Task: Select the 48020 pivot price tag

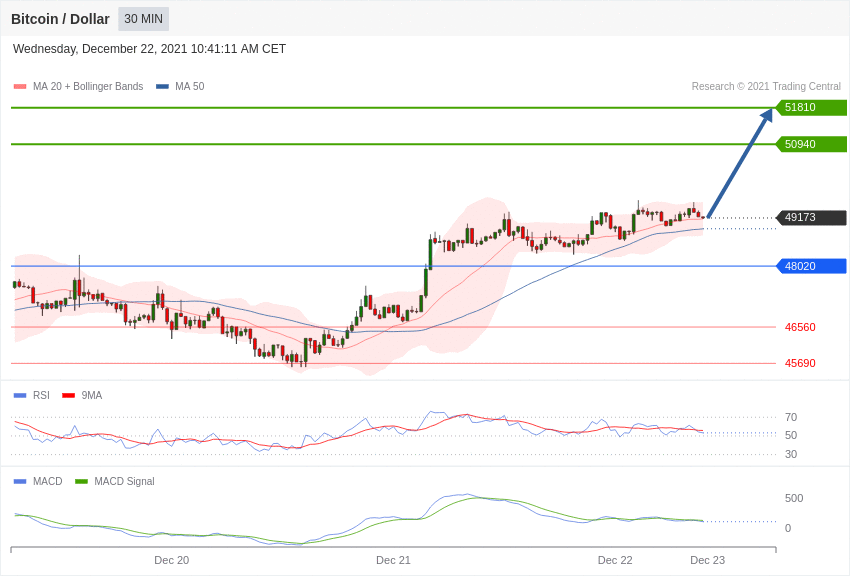Action: 812,266
